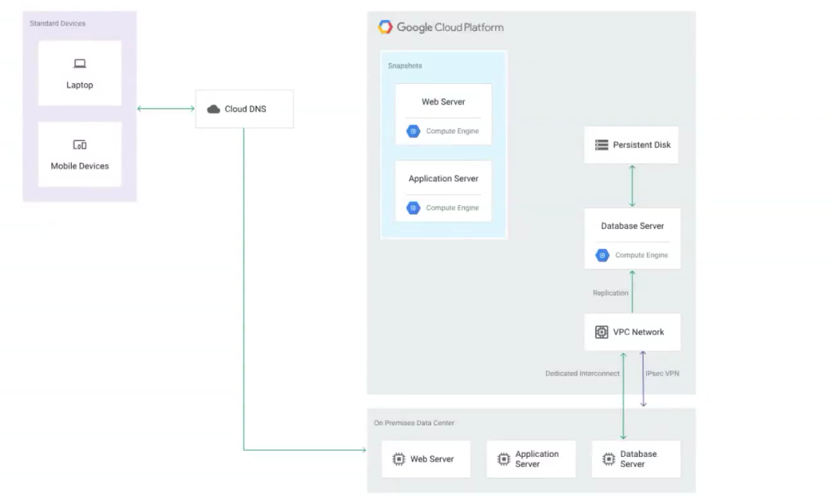Click the "IPsec VPN" connector label
The image size is (835, 504).
point(662,373)
